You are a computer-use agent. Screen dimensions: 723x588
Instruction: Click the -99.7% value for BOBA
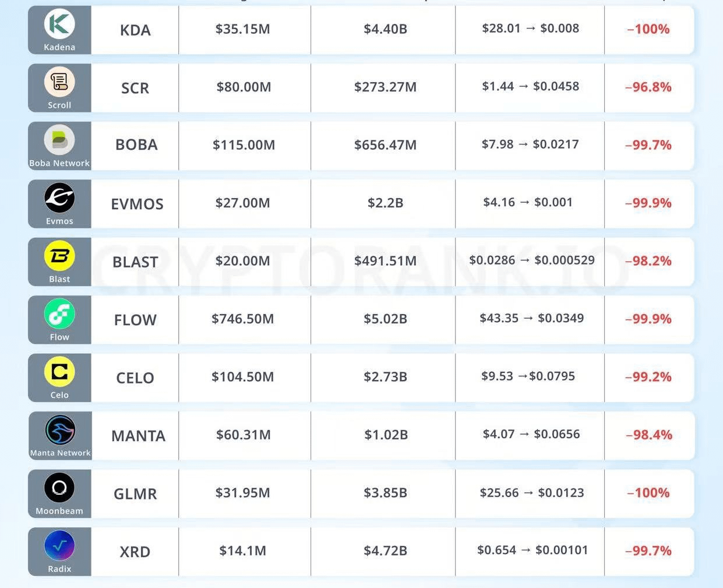[x=648, y=145]
